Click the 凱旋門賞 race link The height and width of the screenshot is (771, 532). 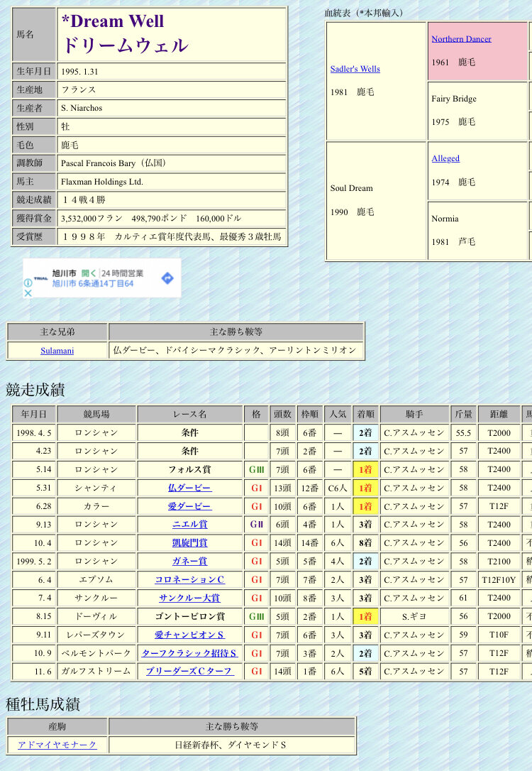tap(189, 543)
